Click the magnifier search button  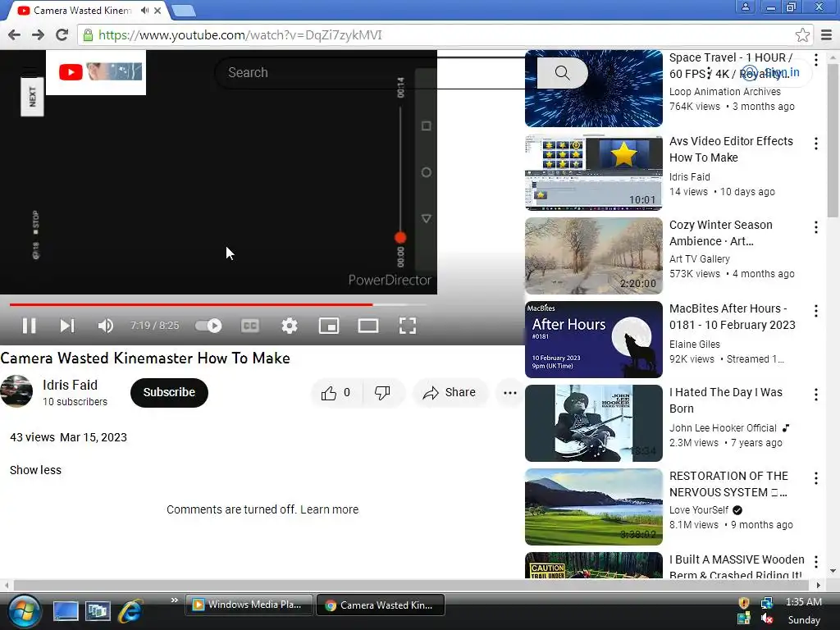click(562, 72)
